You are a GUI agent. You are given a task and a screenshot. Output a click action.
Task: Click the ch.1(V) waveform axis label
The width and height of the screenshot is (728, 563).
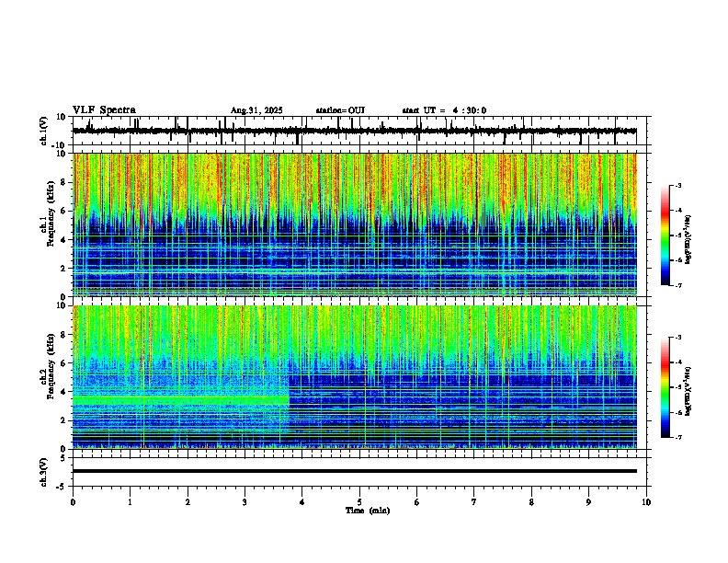click(44, 131)
